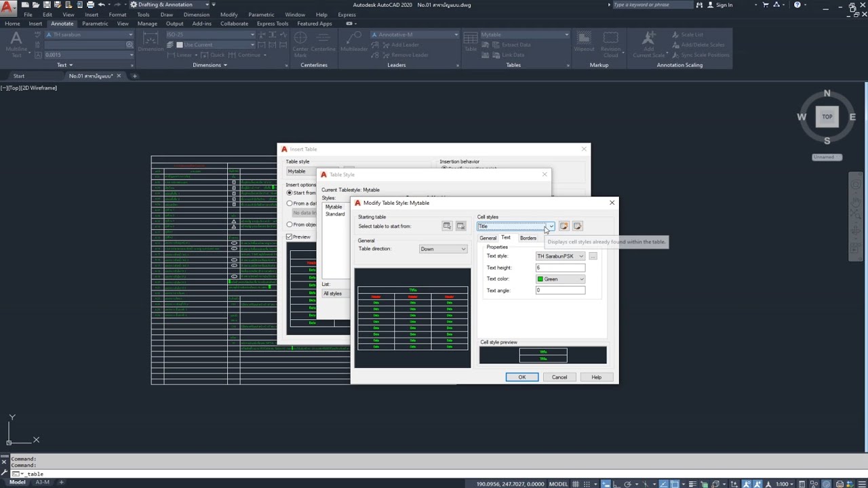This screenshot has height=488, width=868.
Task: Click the TOP face of the ViewCube
Action: 827,117
